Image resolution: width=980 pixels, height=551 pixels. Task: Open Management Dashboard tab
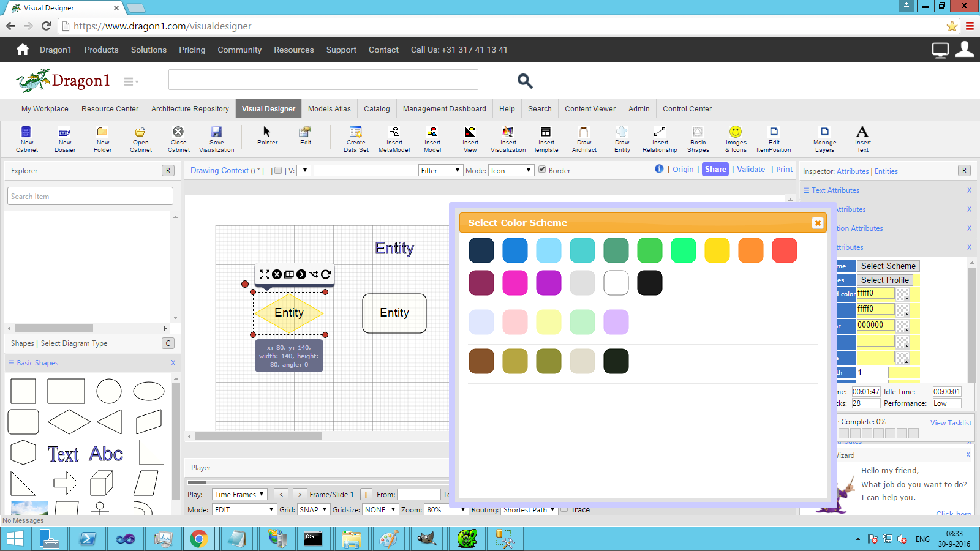pos(445,108)
